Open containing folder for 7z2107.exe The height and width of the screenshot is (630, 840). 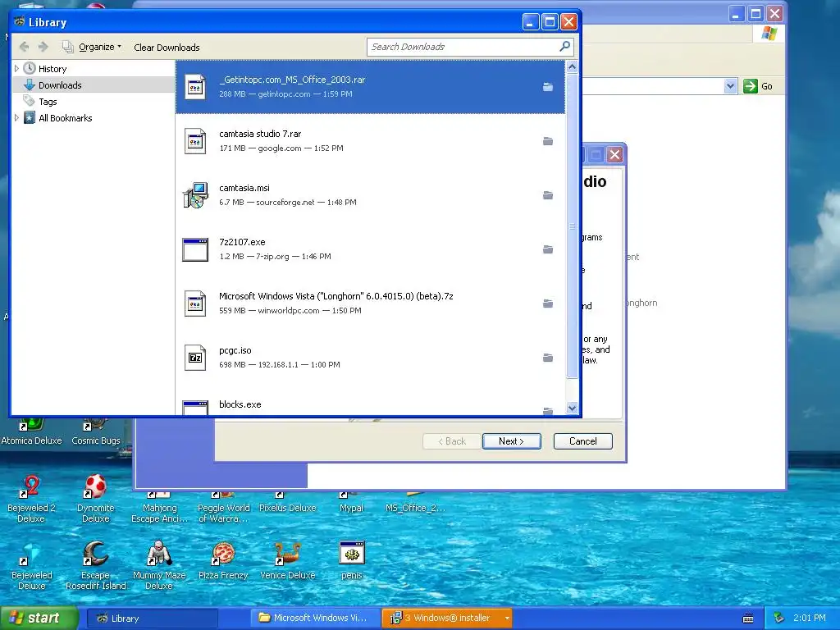(x=547, y=249)
